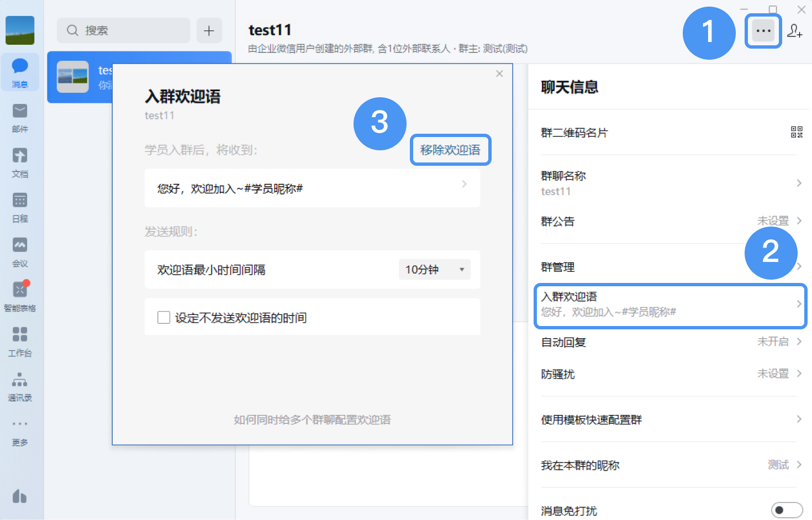Click 如何同时给多个群聊配置欢迎语 link

[x=312, y=420]
